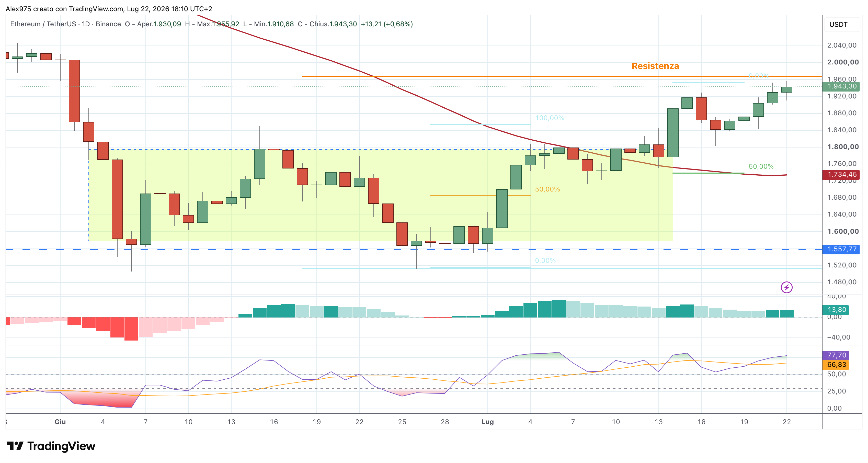Click the current price tag 1.943,30
This screenshot has width=868, height=463.
point(841,86)
